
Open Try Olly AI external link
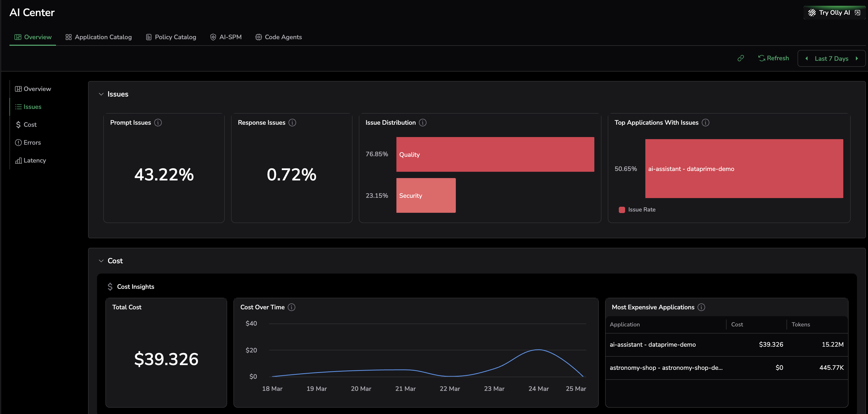[834, 13]
